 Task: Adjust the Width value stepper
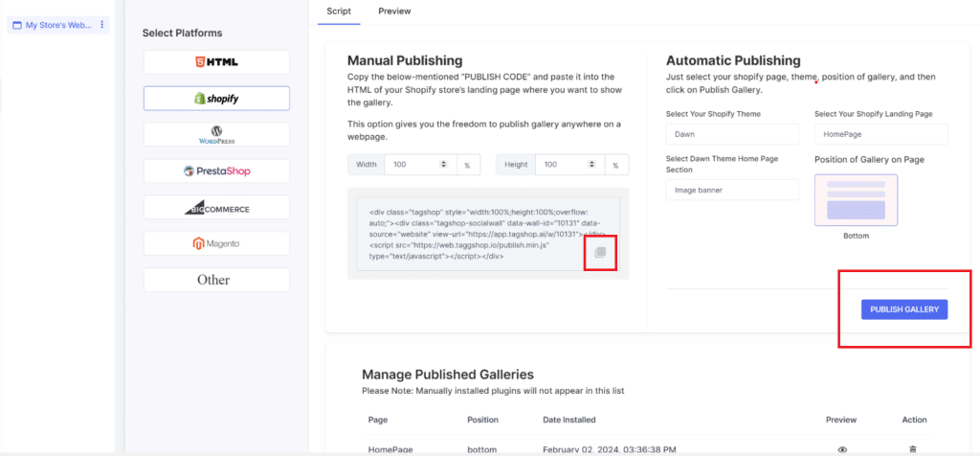coord(442,165)
